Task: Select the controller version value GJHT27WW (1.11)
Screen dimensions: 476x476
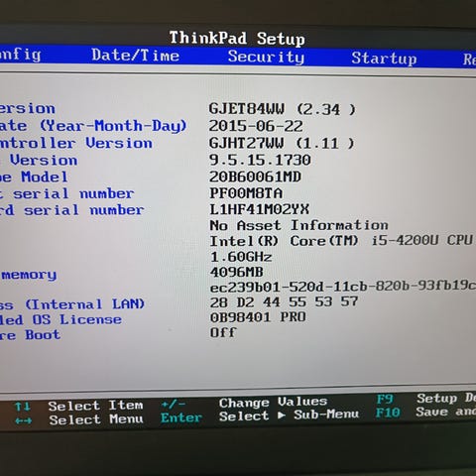Action: [282, 143]
